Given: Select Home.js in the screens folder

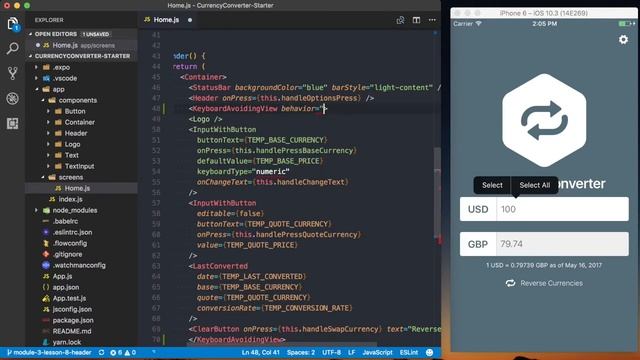Looking at the screenshot, I should tap(77, 188).
